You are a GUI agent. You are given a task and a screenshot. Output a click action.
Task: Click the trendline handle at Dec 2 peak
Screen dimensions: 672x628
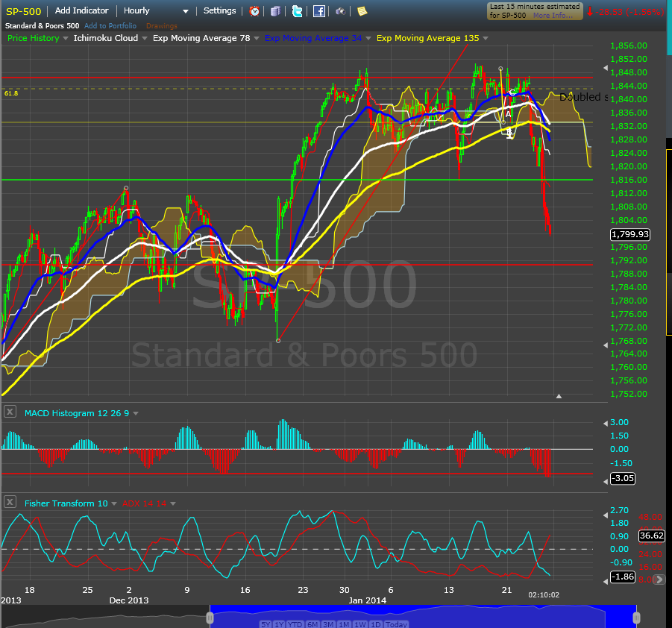(x=126, y=188)
